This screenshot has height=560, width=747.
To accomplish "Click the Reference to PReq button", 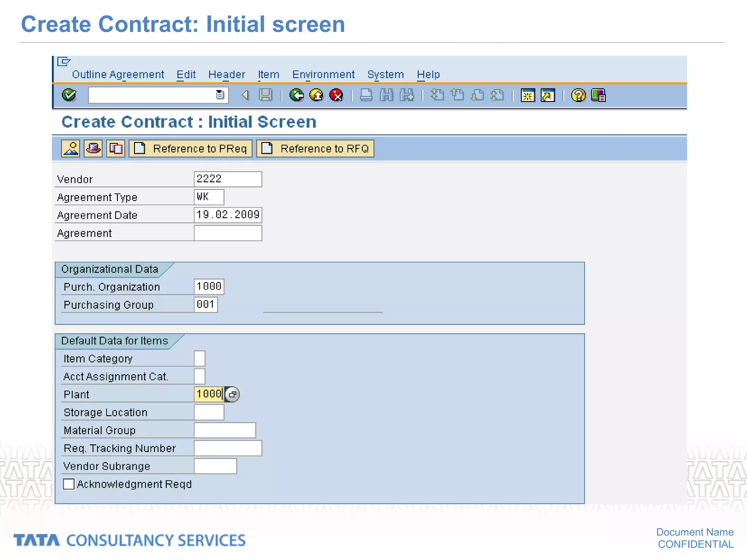I will point(190,148).
